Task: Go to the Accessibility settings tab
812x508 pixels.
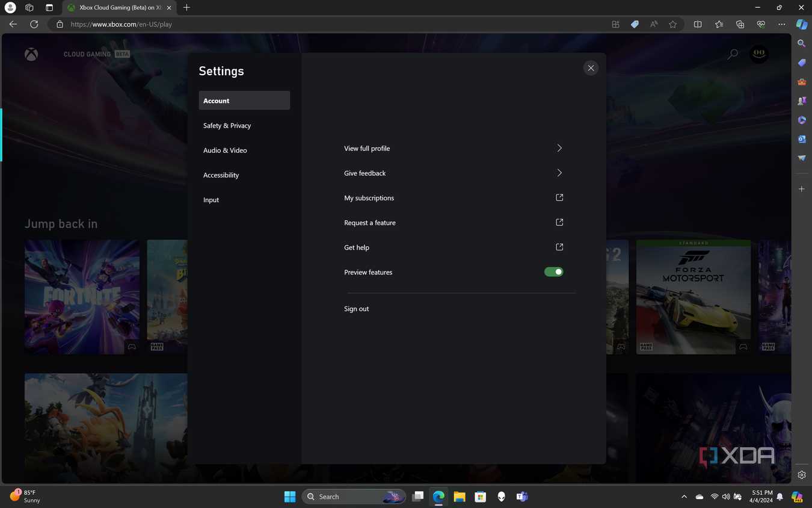Action: coord(244,175)
